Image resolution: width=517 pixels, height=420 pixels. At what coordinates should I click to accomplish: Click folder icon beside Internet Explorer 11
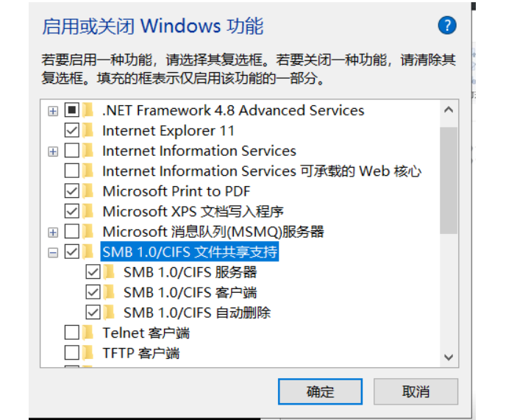tap(89, 131)
